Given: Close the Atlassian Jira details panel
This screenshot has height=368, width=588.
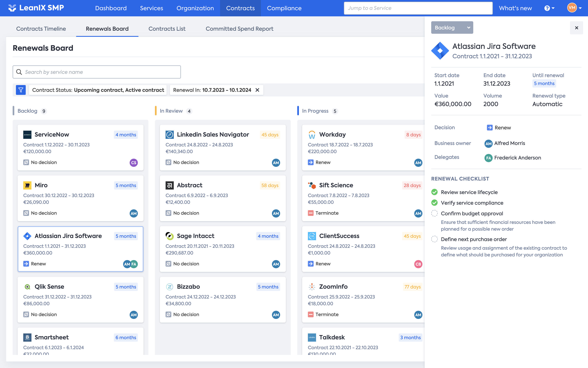Looking at the screenshot, I should point(576,28).
